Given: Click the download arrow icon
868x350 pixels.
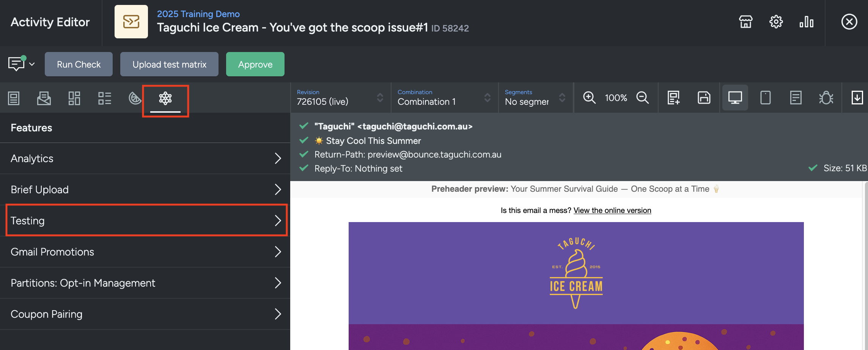Looking at the screenshot, I should pyautogui.click(x=857, y=98).
